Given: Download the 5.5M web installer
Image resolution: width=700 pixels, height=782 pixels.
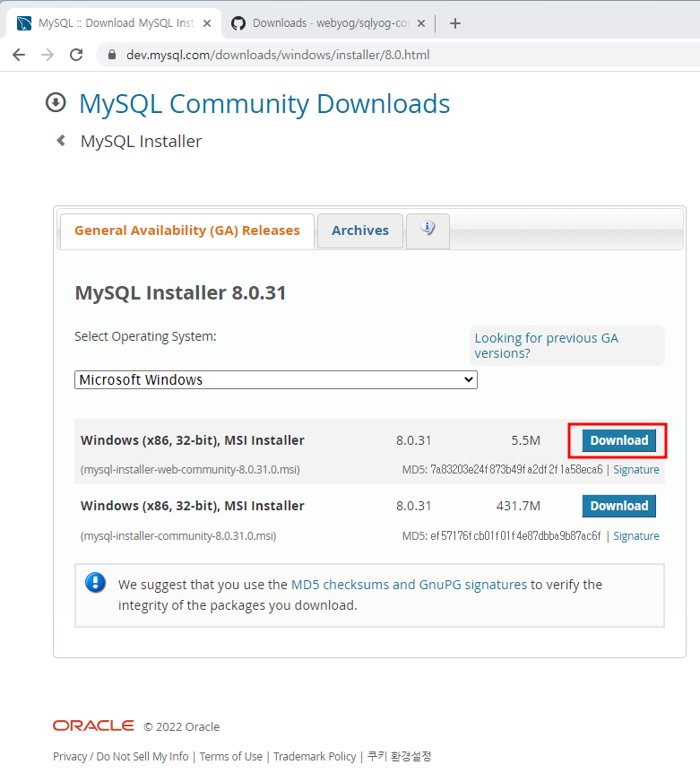Looking at the screenshot, I should 618,440.
